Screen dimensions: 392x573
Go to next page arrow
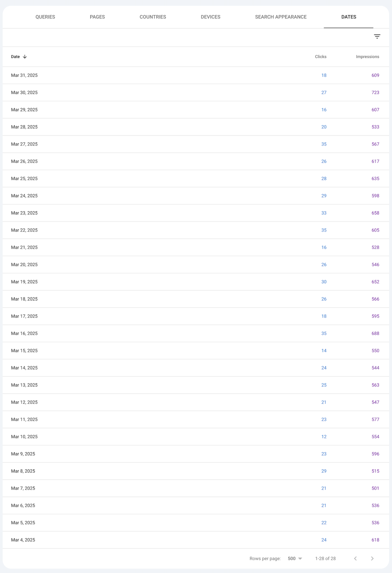click(x=372, y=558)
